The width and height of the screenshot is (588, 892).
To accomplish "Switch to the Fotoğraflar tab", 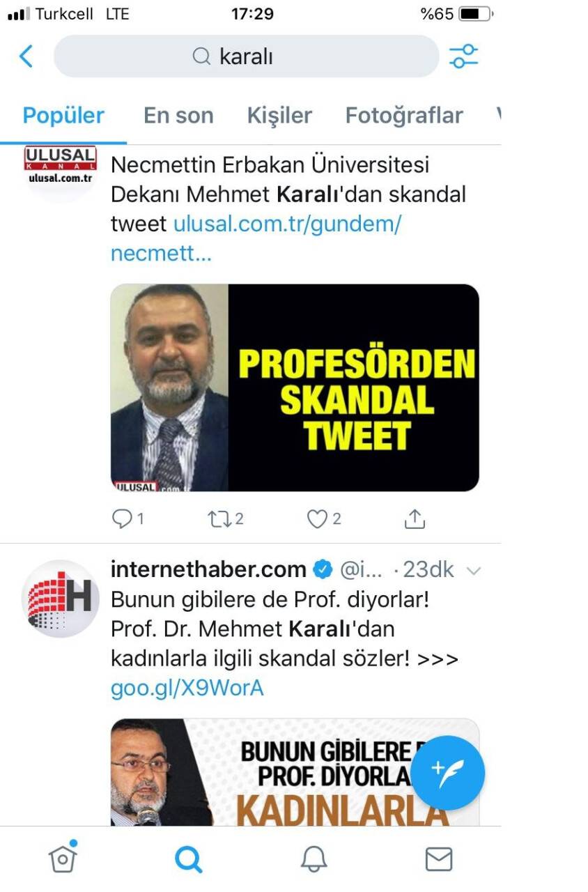I will click(x=404, y=115).
